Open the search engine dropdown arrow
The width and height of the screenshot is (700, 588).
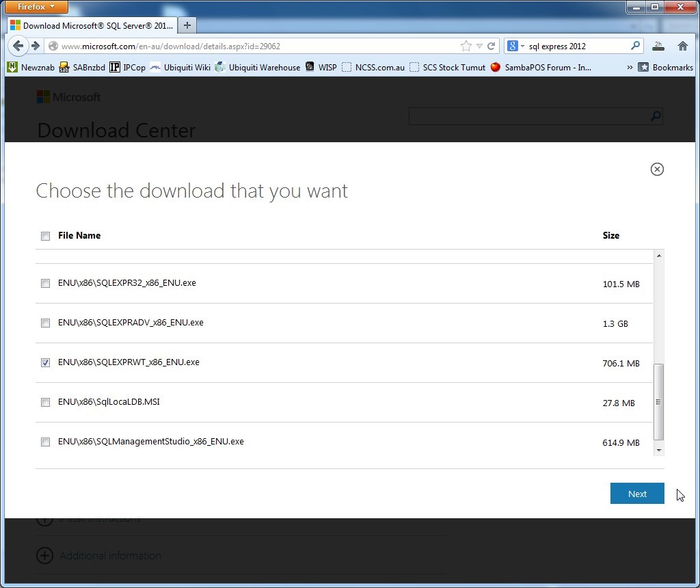pyautogui.click(x=523, y=46)
